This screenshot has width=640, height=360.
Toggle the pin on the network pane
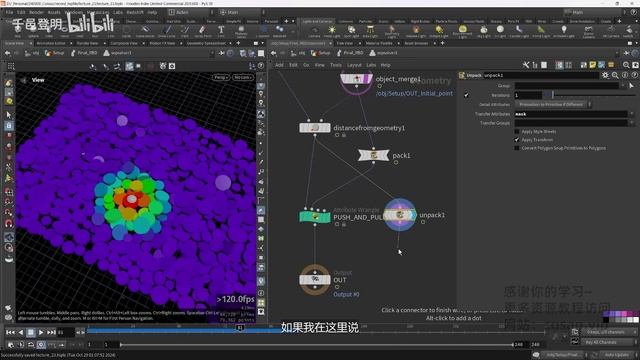click(x=626, y=53)
